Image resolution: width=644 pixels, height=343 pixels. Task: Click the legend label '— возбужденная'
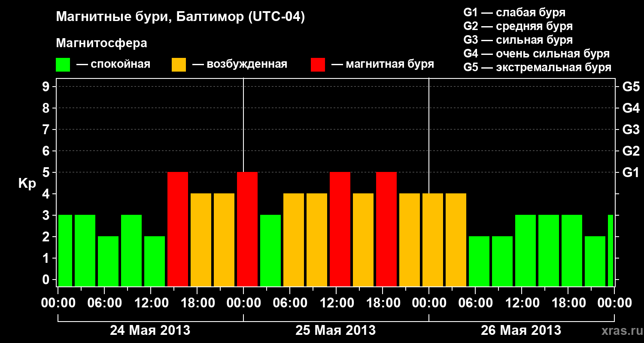click(240, 64)
